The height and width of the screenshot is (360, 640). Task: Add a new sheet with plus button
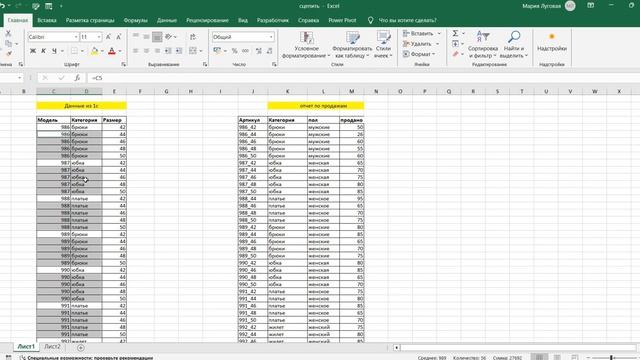pyautogui.click(x=81, y=348)
